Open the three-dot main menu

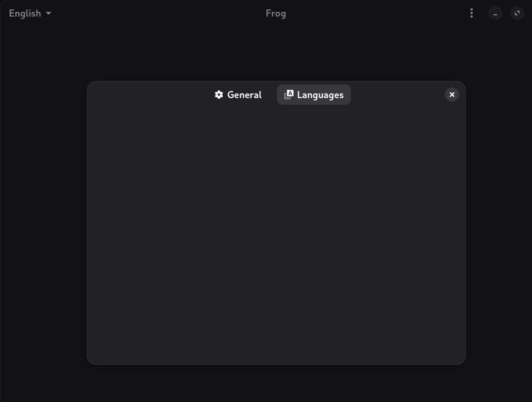(x=471, y=13)
